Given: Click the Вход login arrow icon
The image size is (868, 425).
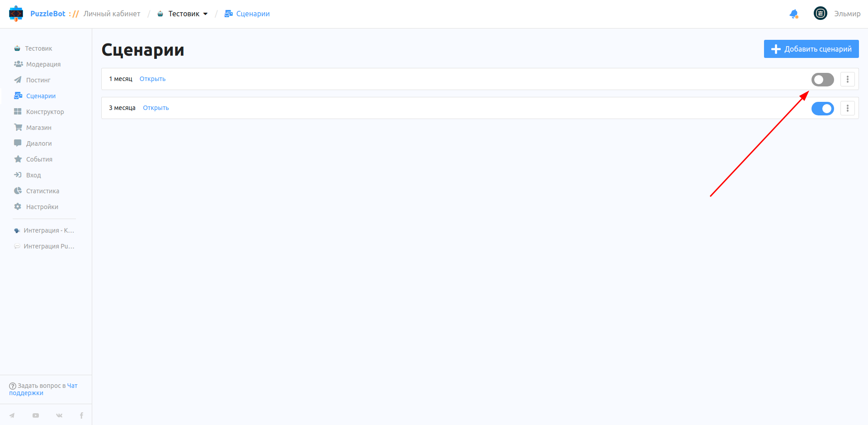Looking at the screenshot, I should coord(18,175).
